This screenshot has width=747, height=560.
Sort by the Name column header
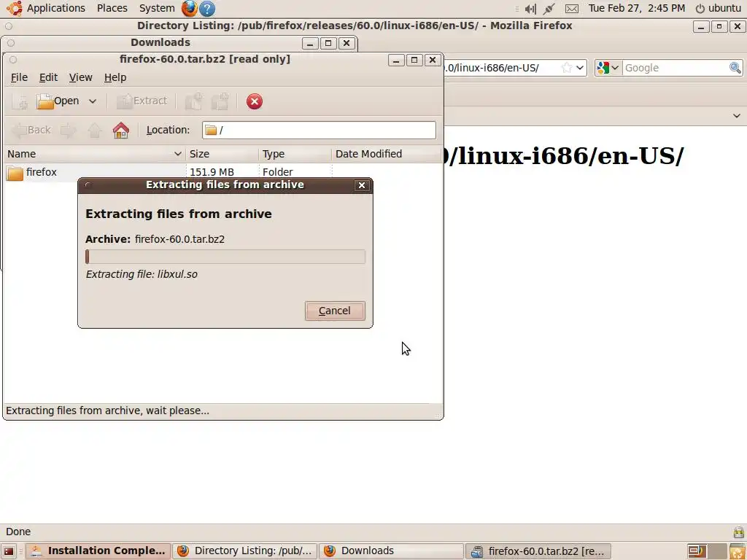click(94, 154)
